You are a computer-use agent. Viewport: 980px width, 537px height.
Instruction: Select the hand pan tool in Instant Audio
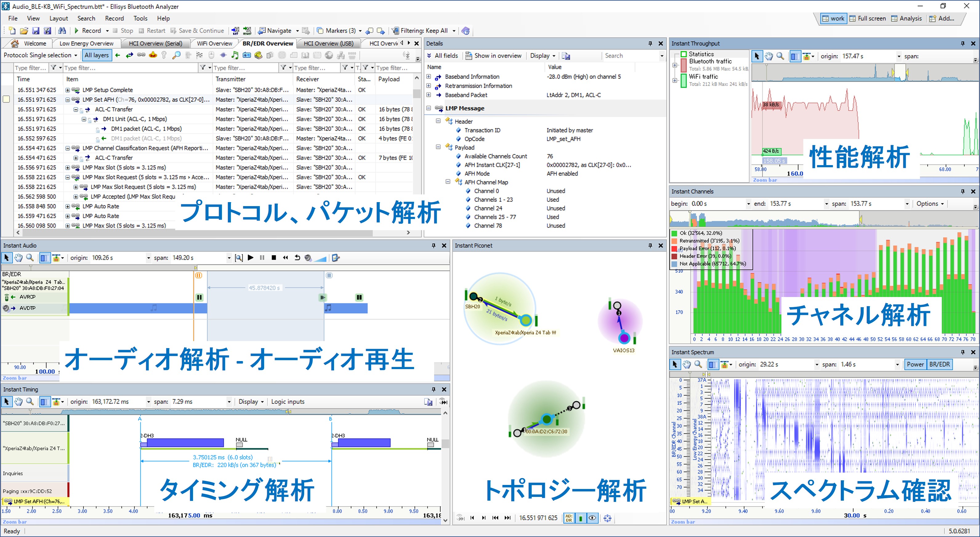point(18,258)
